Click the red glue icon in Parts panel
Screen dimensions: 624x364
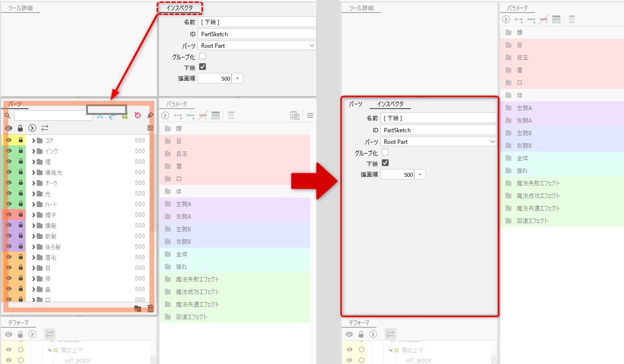(x=138, y=115)
